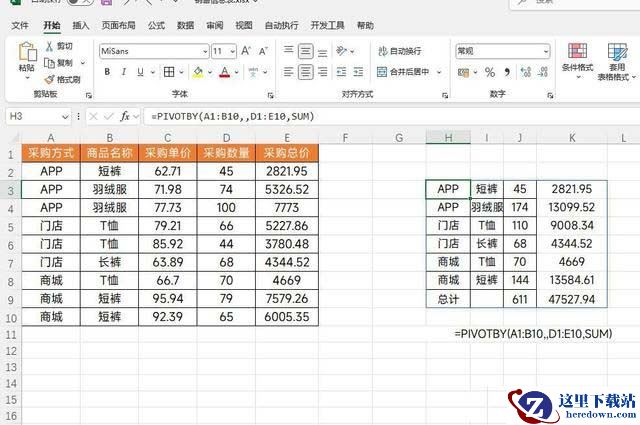This screenshot has height=425, width=640.
Task: Click the Insert Function fx icon
Action: click(124, 117)
